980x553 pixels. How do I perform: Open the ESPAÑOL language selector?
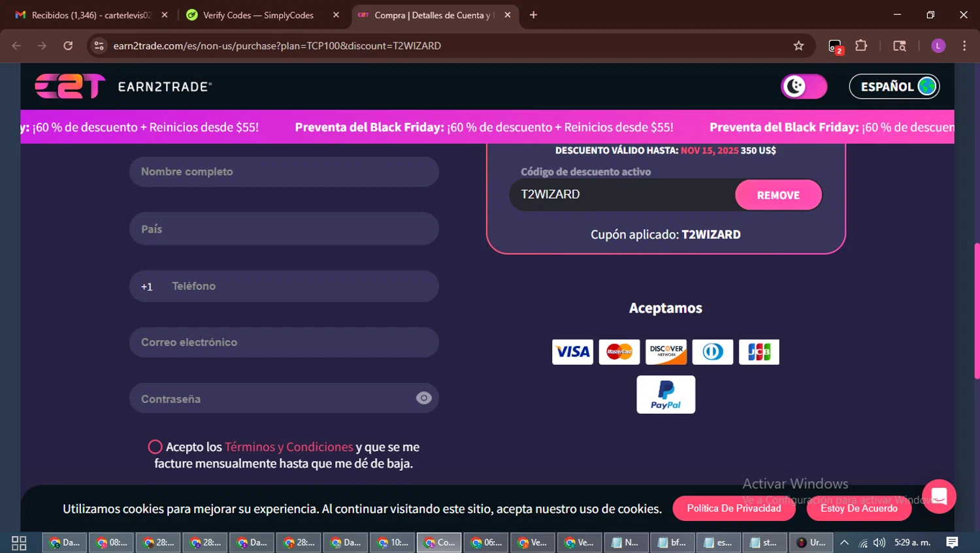click(x=894, y=86)
